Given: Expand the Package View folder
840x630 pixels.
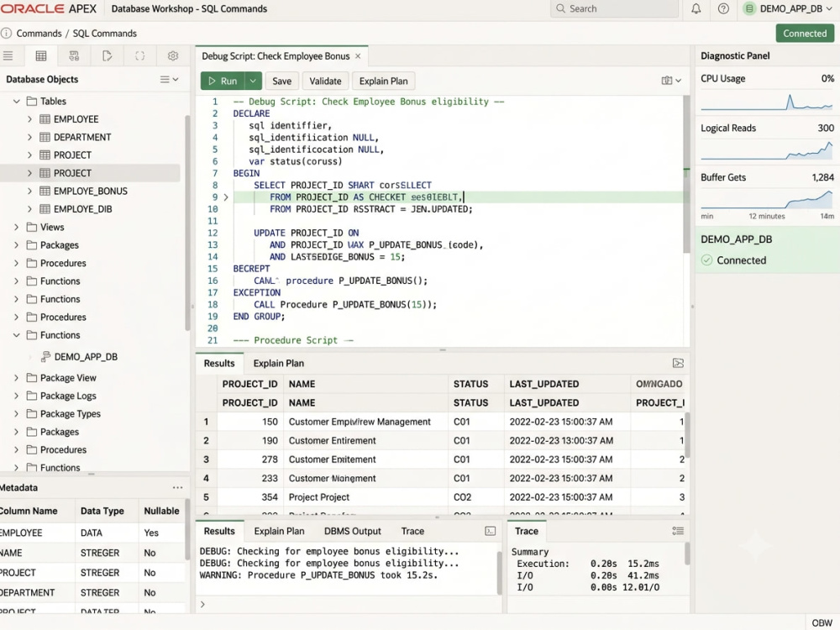Looking at the screenshot, I should coord(16,378).
